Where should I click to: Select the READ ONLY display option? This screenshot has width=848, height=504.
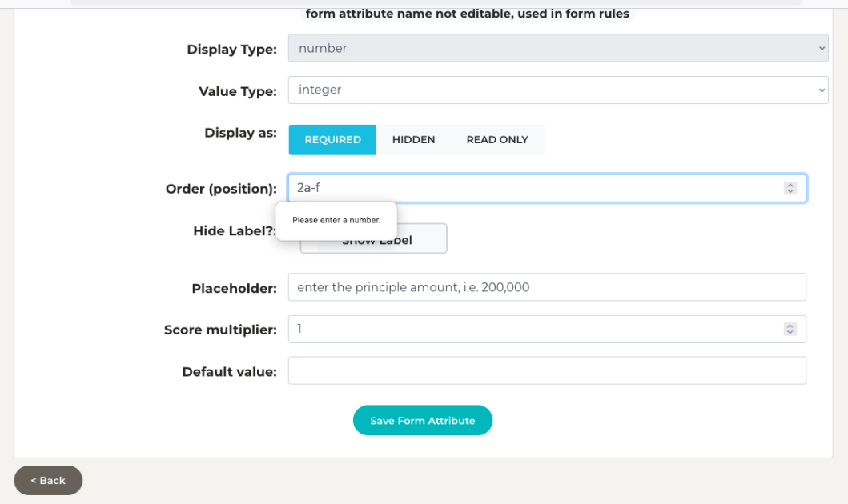[497, 140]
